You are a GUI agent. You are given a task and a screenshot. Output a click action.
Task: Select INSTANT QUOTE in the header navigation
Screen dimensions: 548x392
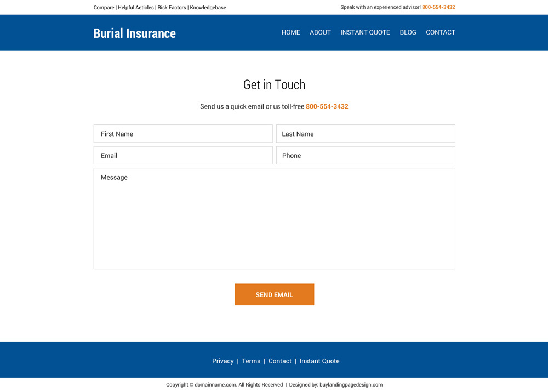(365, 32)
